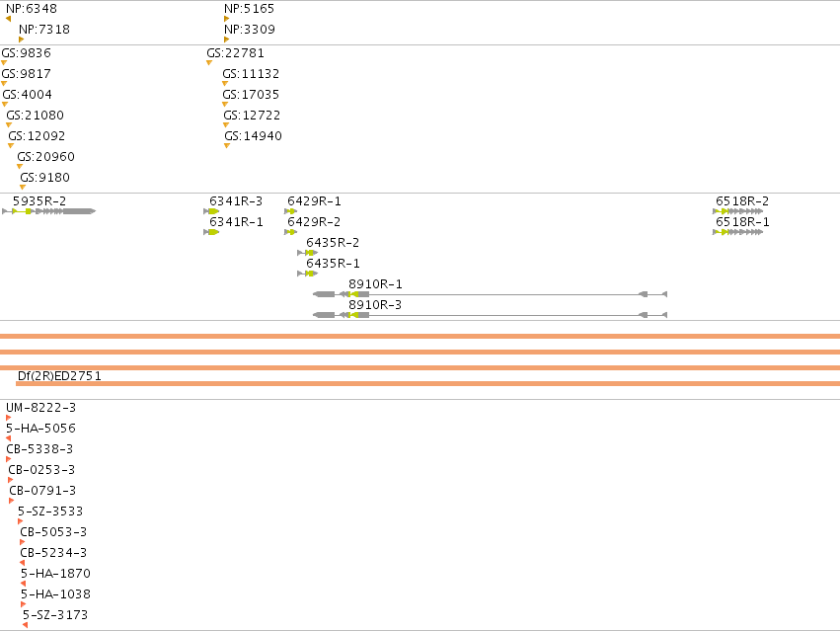Select the GS:9817 insertion label
Image resolution: width=840 pixels, height=631 pixels.
coord(27,74)
